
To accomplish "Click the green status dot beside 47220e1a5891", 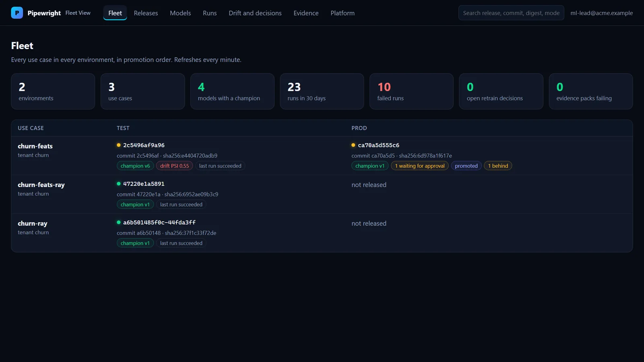I will [119, 184].
